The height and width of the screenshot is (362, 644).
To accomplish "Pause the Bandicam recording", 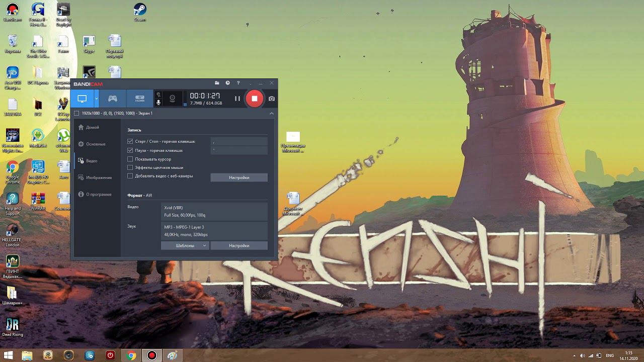I will [x=237, y=99].
